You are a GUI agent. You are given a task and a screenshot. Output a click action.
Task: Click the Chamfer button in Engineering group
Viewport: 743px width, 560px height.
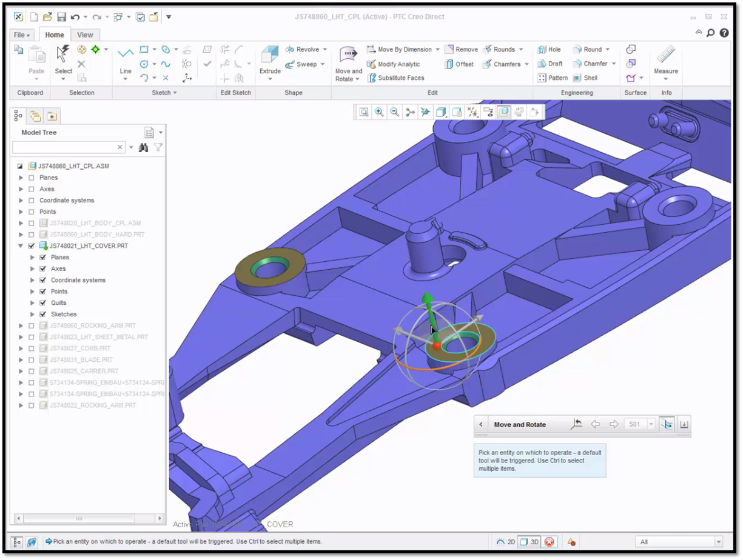[x=590, y=64]
